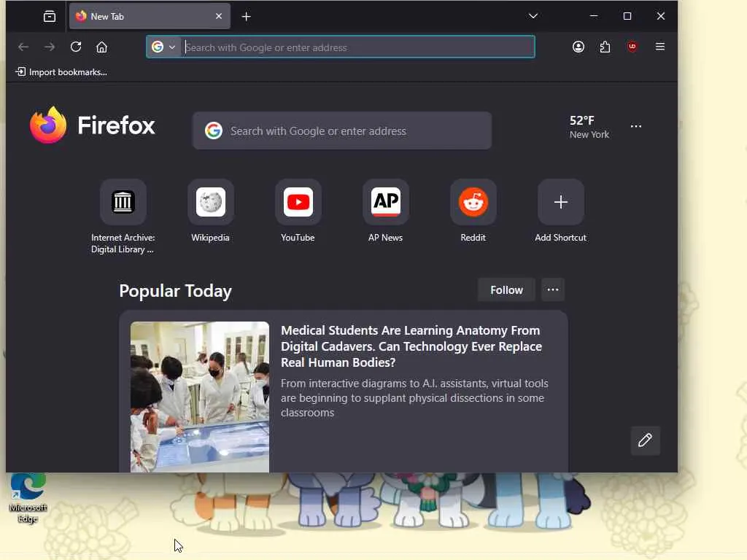The width and height of the screenshot is (747, 560).
Task: Open the medical students article thumbnail
Action: [x=200, y=397]
